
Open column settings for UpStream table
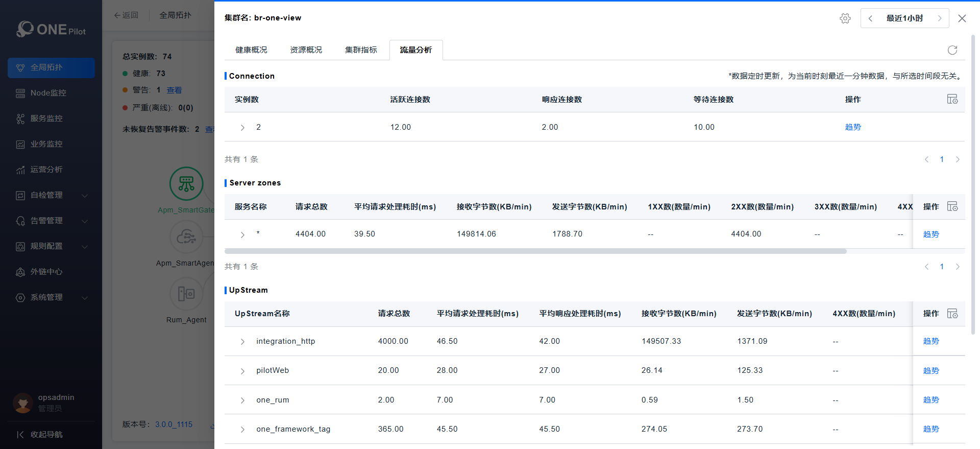(952, 314)
